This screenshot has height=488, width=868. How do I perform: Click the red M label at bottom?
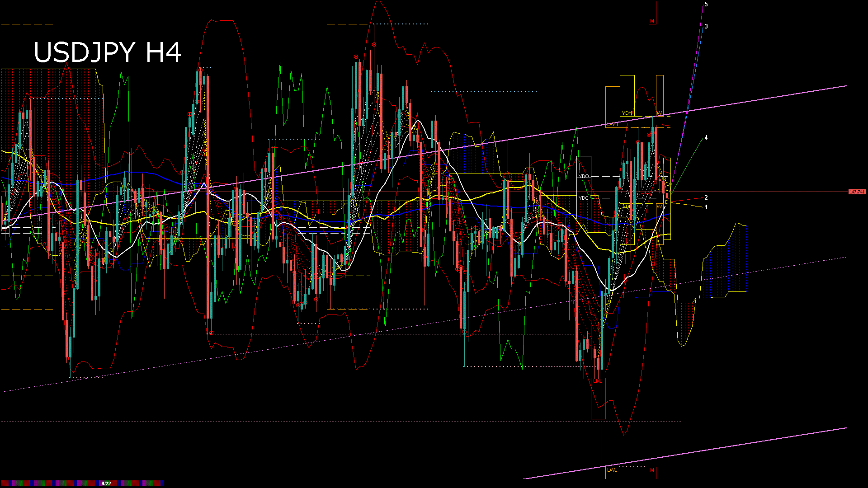[x=652, y=470]
